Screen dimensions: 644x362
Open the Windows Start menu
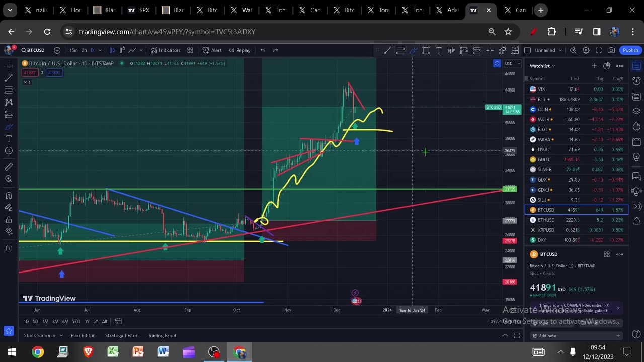[12, 352]
